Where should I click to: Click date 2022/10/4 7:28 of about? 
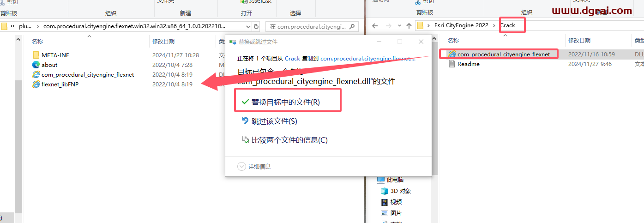coord(172,65)
